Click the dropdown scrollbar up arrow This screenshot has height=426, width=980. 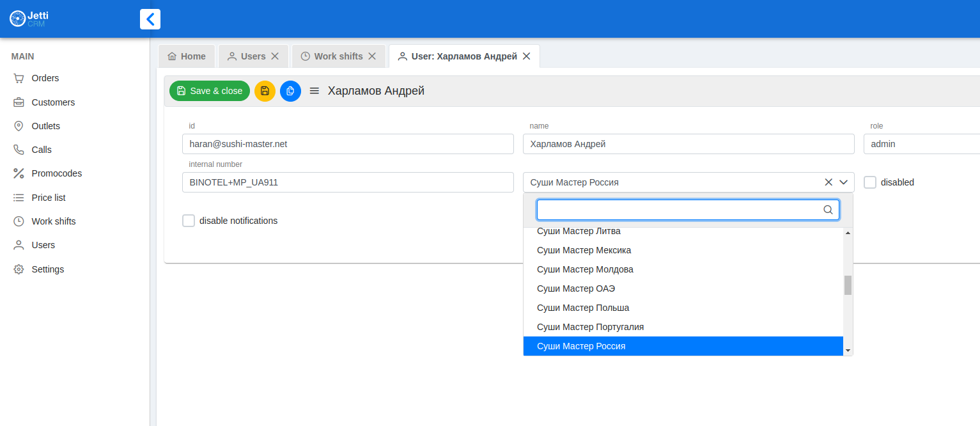point(848,232)
